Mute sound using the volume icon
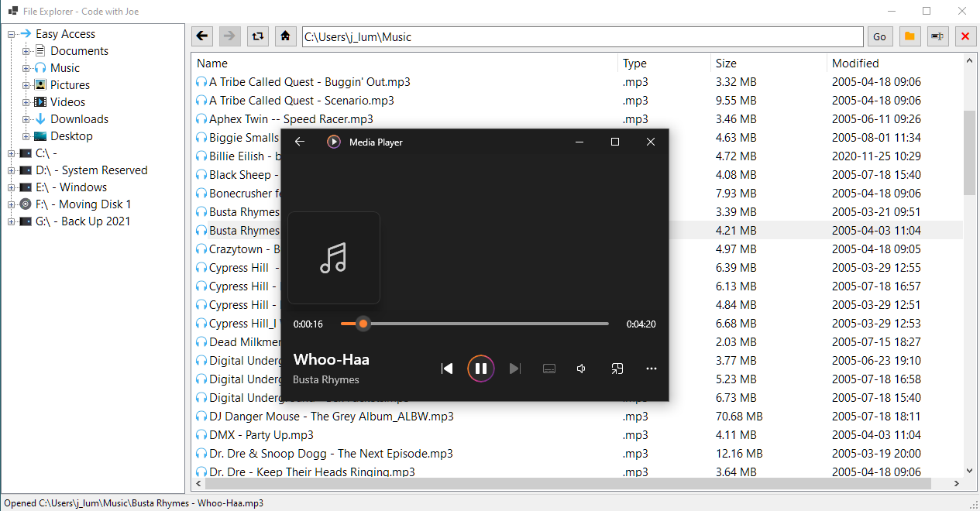Screen dimensions: 980x511 (581, 369)
